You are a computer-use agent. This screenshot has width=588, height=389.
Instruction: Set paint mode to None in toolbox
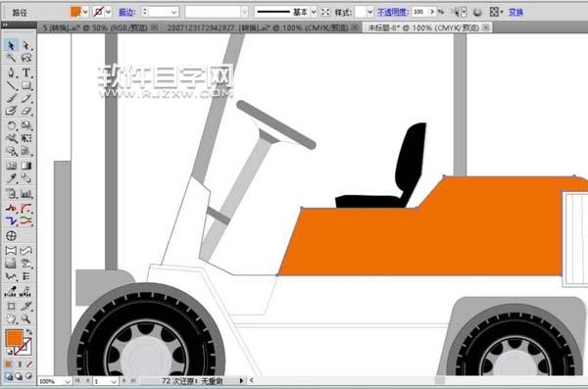click(x=28, y=365)
